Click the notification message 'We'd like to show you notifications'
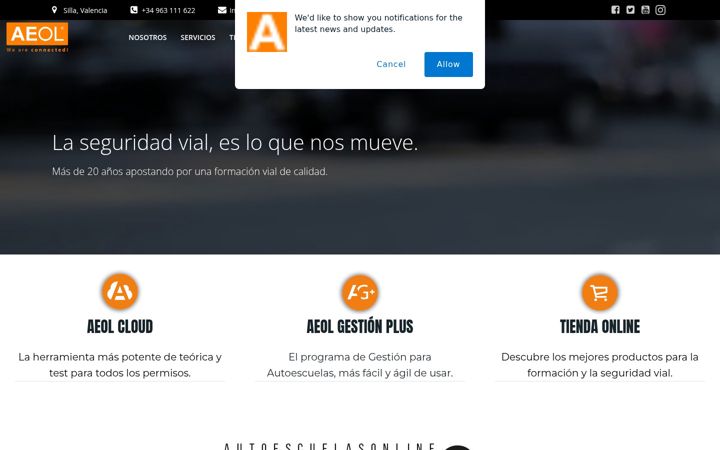 click(x=378, y=23)
